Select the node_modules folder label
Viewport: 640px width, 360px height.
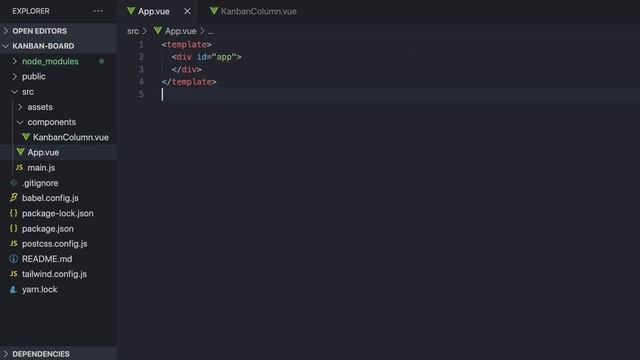50,61
